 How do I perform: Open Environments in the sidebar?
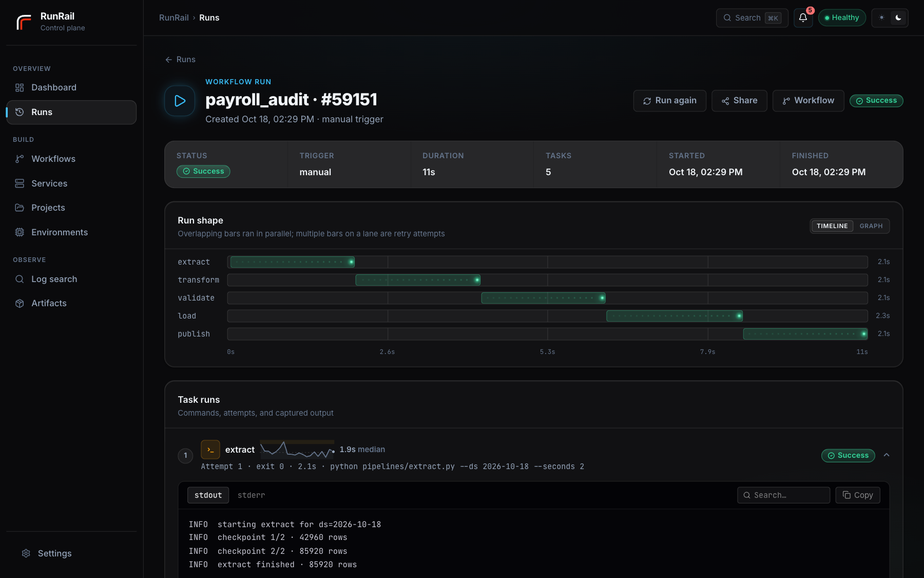71,232
